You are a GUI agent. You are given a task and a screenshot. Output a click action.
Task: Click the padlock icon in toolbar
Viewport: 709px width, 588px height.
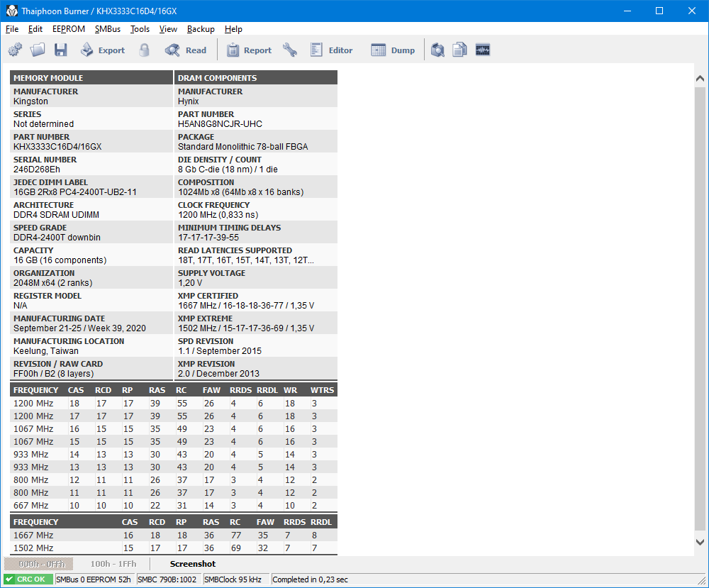click(x=144, y=50)
